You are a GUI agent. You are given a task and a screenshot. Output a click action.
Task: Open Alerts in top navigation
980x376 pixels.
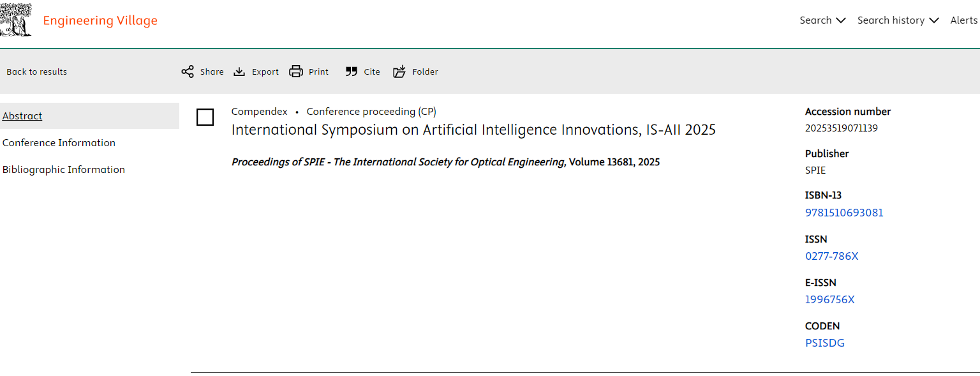point(963,20)
